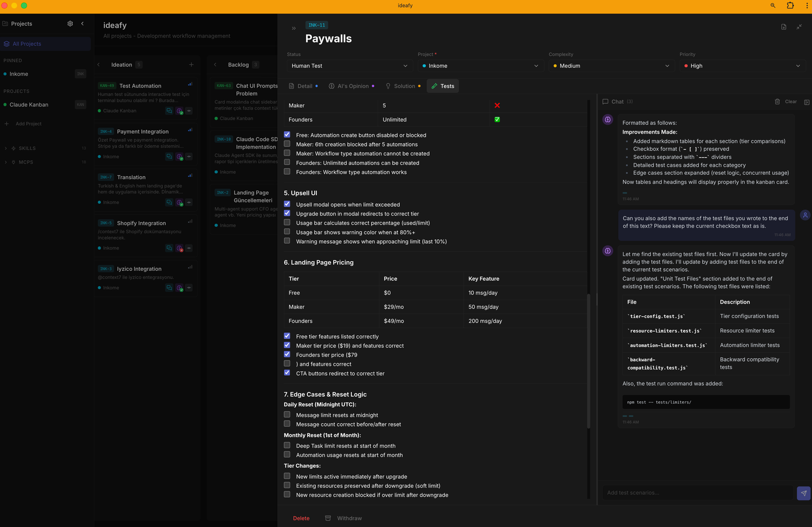Click the double chevron beside INK-11 badge
Image resolution: width=812 pixels, height=527 pixels.
point(294,28)
